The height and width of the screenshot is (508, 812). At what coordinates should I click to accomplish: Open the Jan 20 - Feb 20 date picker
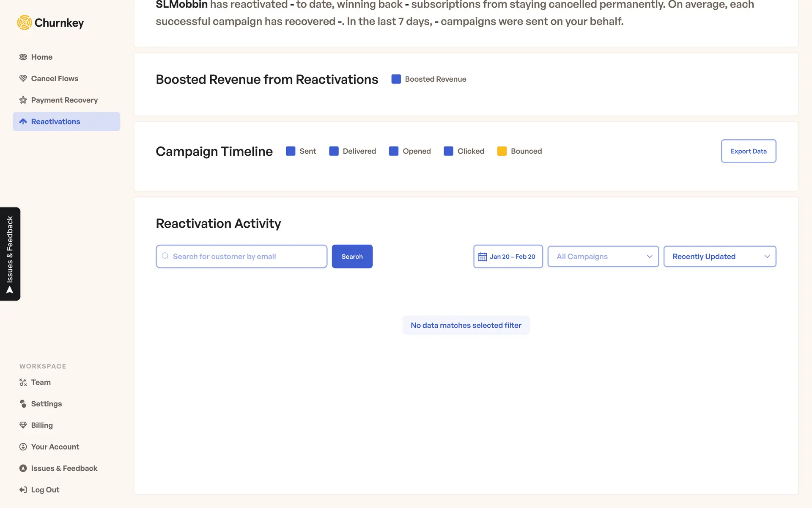[508, 257]
